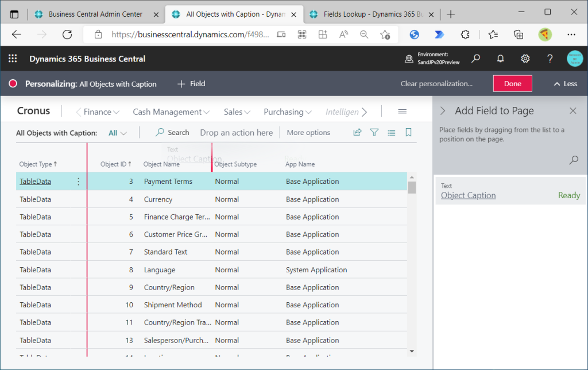This screenshot has height=370, width=588.
Task: Click Object Subtype column header
Action: (x=235, y=164)
